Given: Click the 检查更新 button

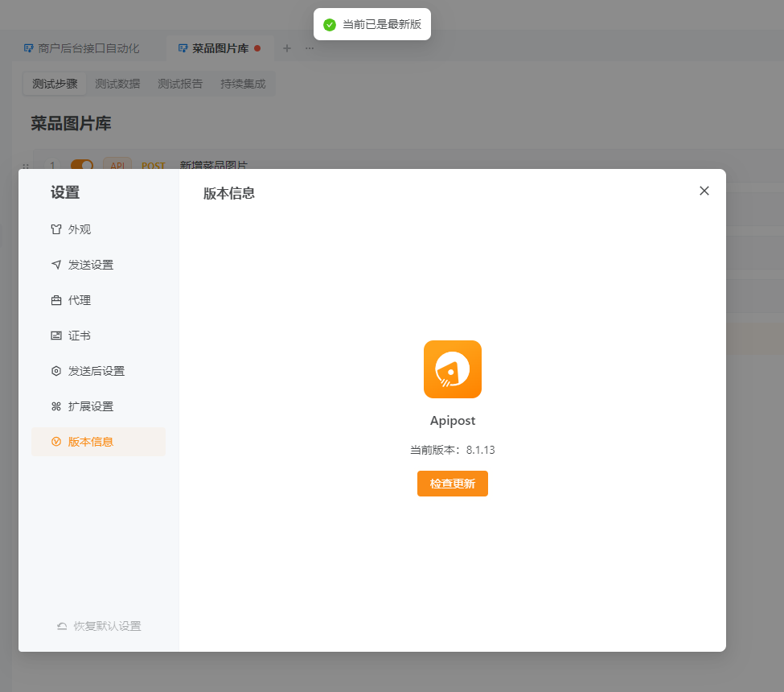Looking at the screenshot, I should click(453, 484).
